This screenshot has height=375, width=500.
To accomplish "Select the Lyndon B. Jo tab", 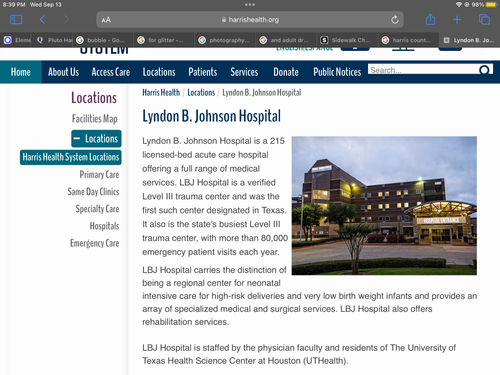I will click(x=469, y=40).
